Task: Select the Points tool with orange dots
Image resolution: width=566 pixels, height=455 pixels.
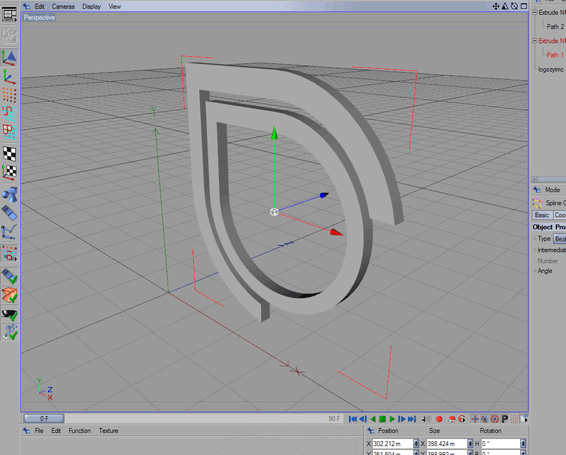Action: point(9,95)
